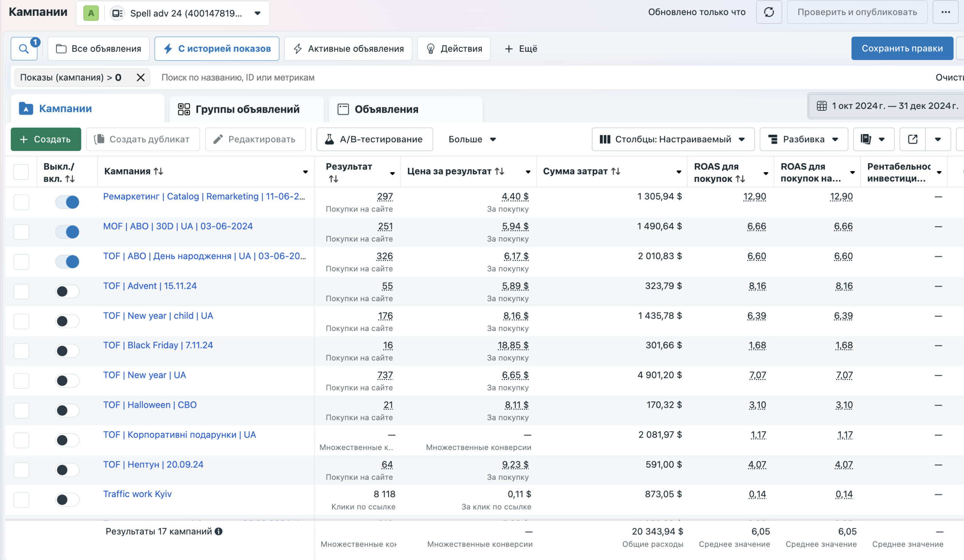Click the reports icon button
The image size is (964, 560).
[x=866, y=139]
